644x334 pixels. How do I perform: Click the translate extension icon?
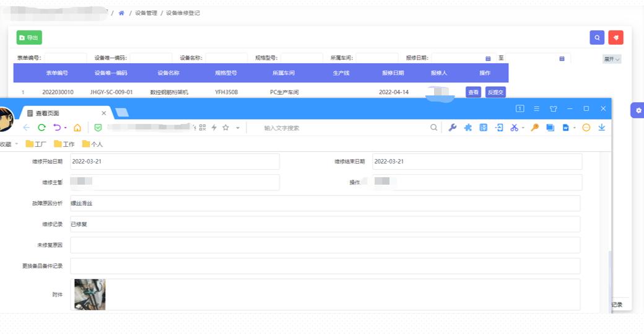pyautogui.click(x=484, y=128)
